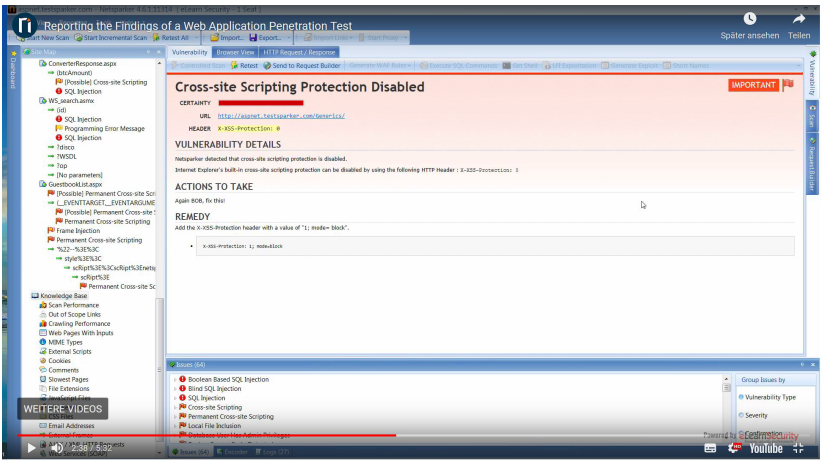Toggle subtitles with the captions icon
826x462 pixels.
710,449
